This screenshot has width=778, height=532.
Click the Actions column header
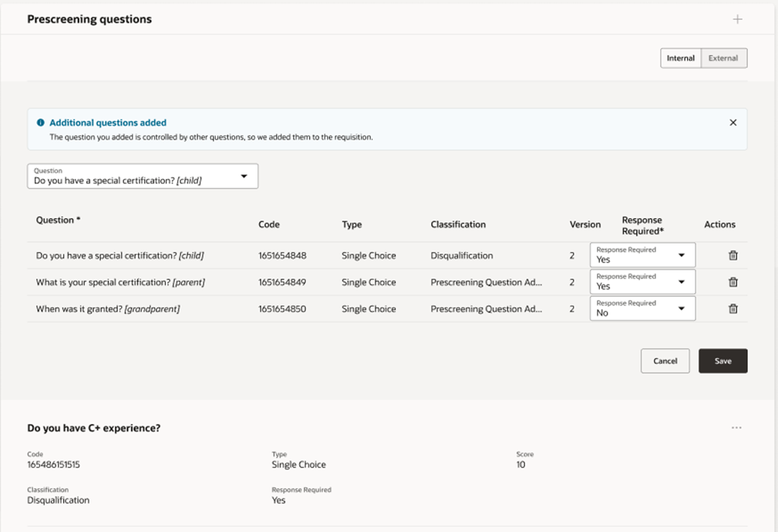click(x=719, y=224)
